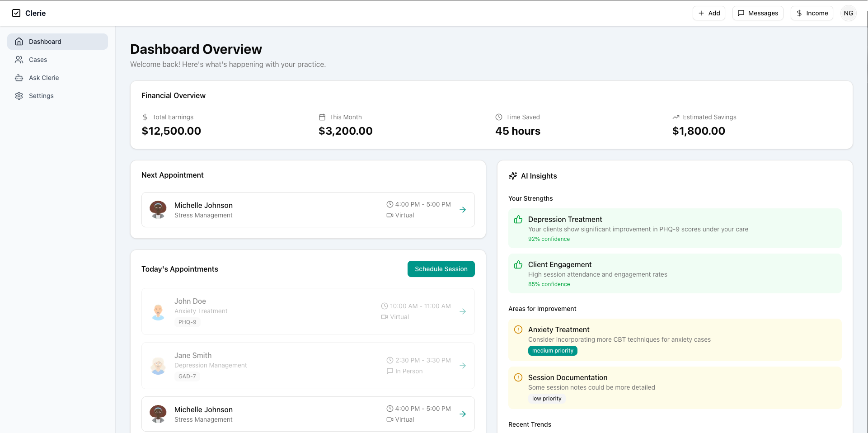
Task: Navigate to the Dashboard menu item
Action: pyautogui.click(x=45, y=41)
